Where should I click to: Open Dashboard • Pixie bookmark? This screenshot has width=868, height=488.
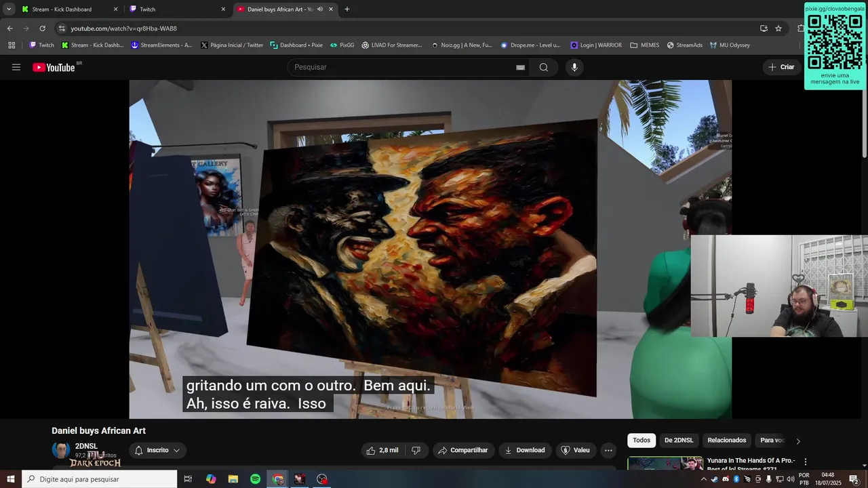pos(296,45)
